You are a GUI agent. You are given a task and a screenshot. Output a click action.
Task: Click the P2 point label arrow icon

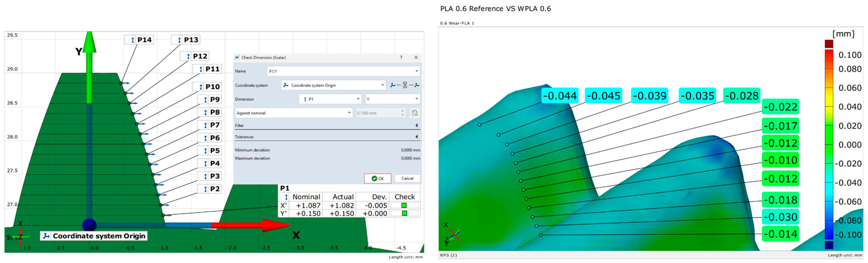205,189
